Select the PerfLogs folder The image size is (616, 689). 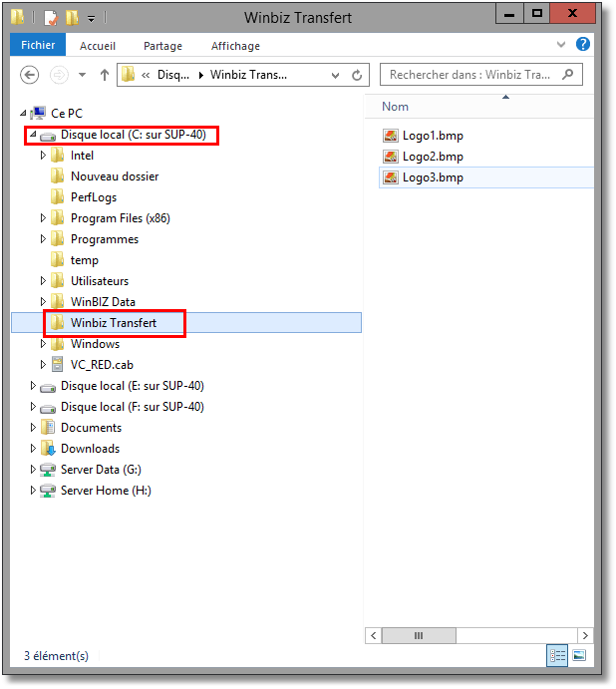tap(94, 197)
